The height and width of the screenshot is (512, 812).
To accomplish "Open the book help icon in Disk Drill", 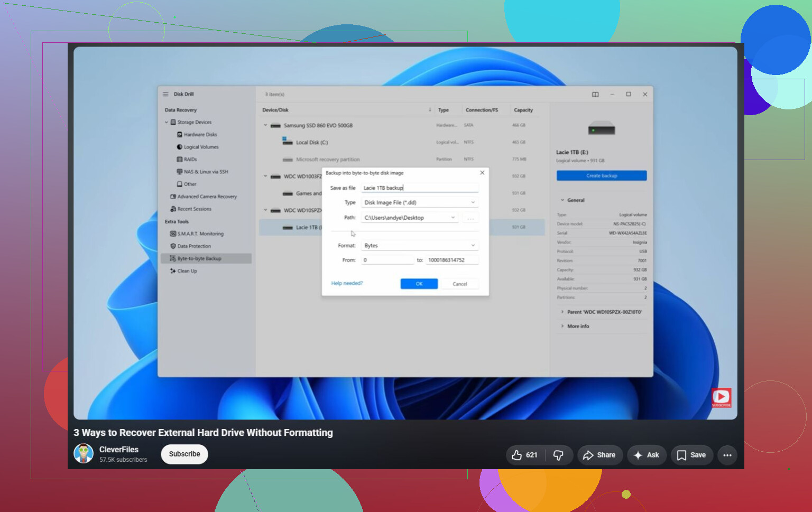I will pos(595,95).
